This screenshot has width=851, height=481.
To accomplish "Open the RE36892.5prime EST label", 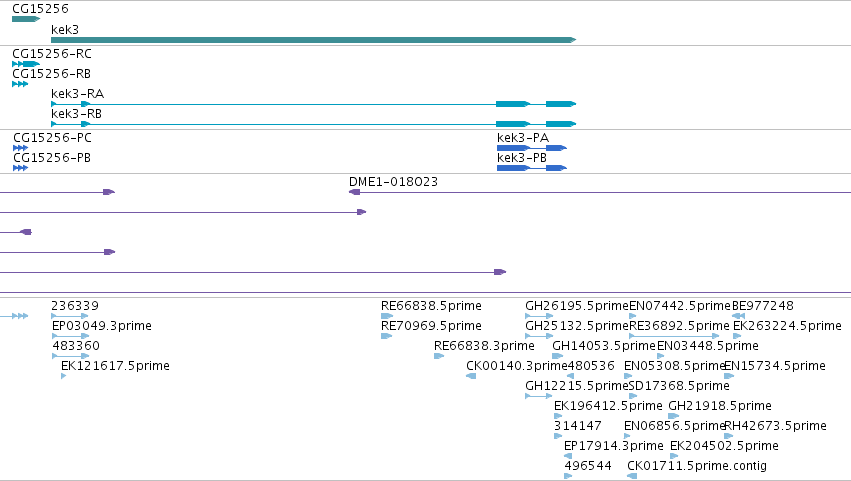I will click(x=679, y=326).
